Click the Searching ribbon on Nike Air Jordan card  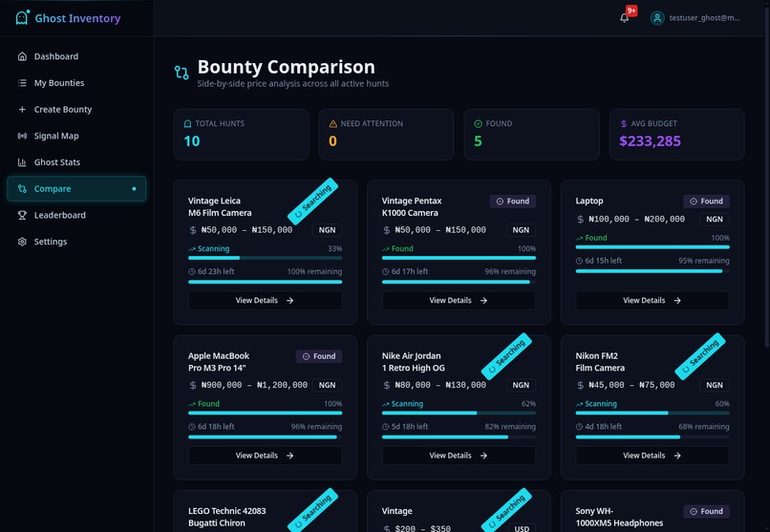click(506, 356)
